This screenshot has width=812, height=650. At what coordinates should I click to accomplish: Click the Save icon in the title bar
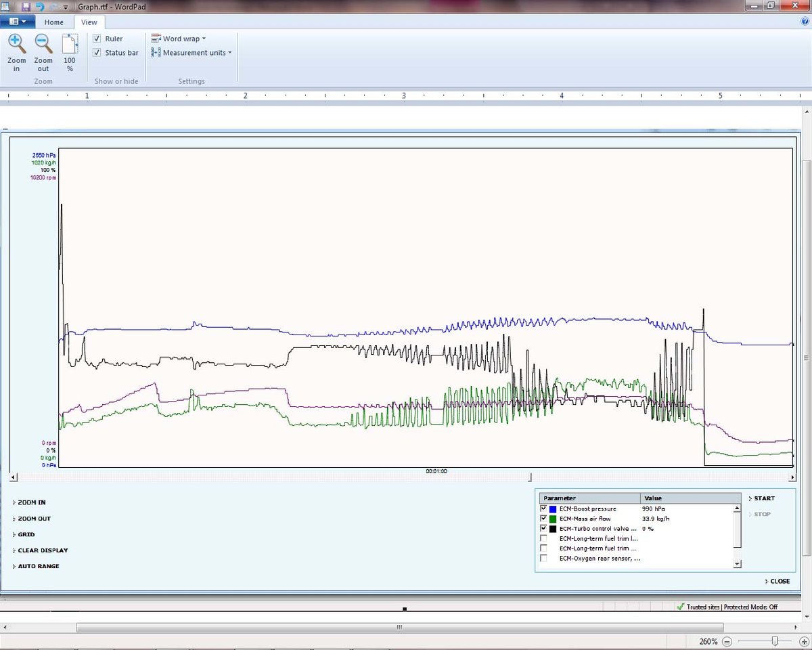click(25, 5)
